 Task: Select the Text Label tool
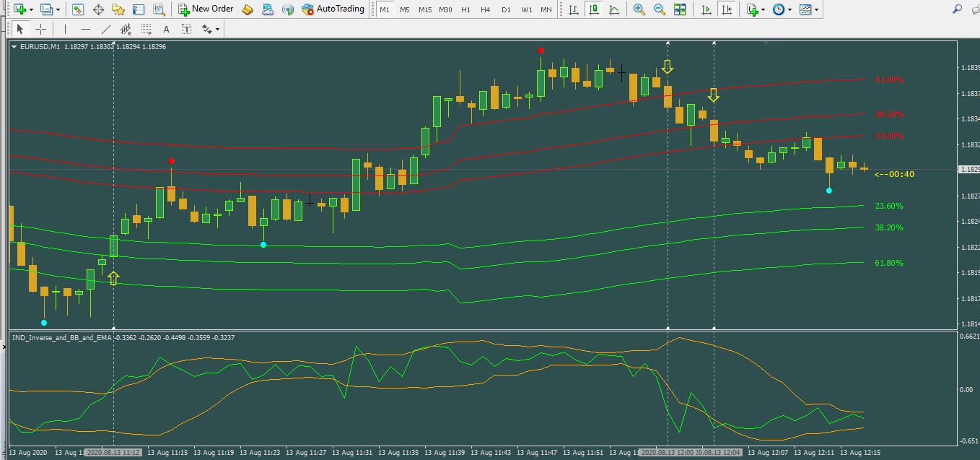coord(186,29)
